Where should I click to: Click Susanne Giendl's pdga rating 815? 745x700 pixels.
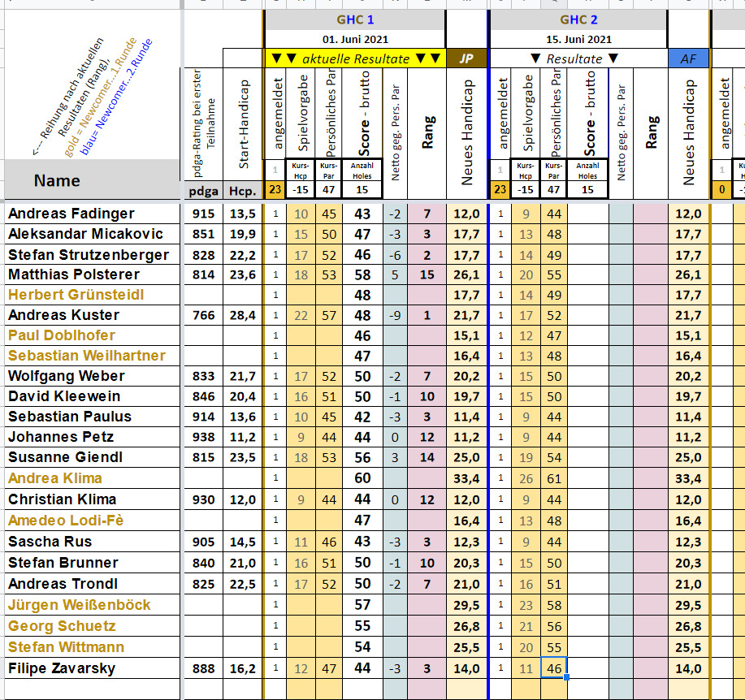point(203,457)
